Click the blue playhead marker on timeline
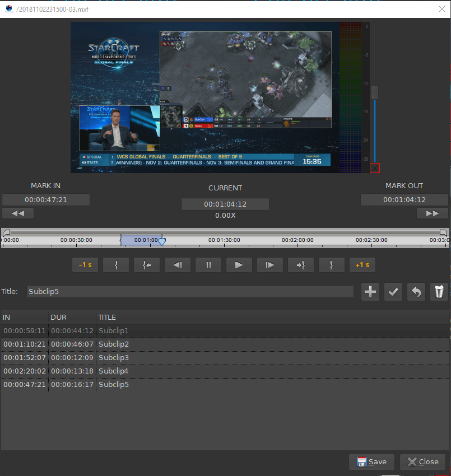451x476 pixels. 162,242
